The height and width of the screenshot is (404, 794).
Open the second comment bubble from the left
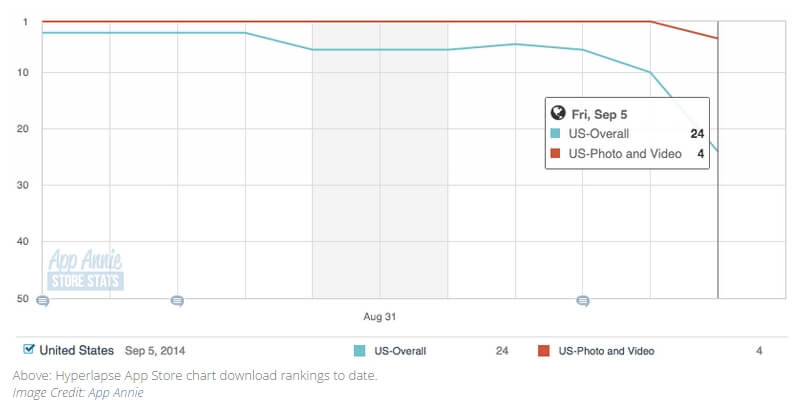(x=177, y=300)
